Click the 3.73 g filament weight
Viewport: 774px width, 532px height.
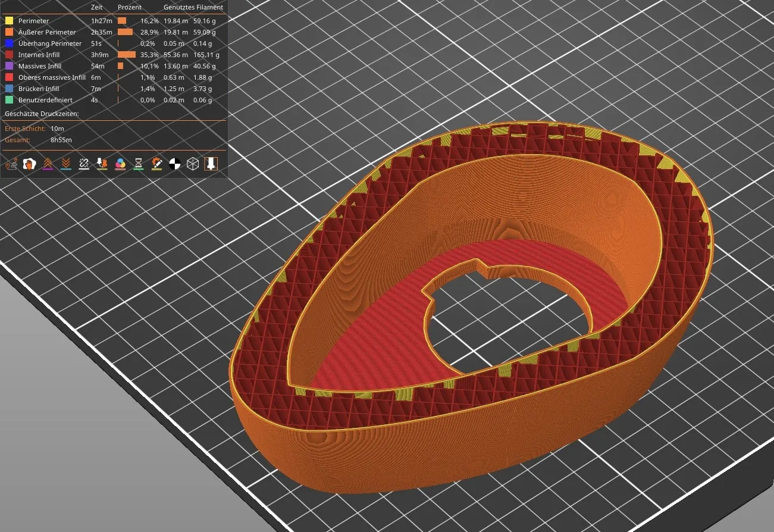click(x=203, y=89)
